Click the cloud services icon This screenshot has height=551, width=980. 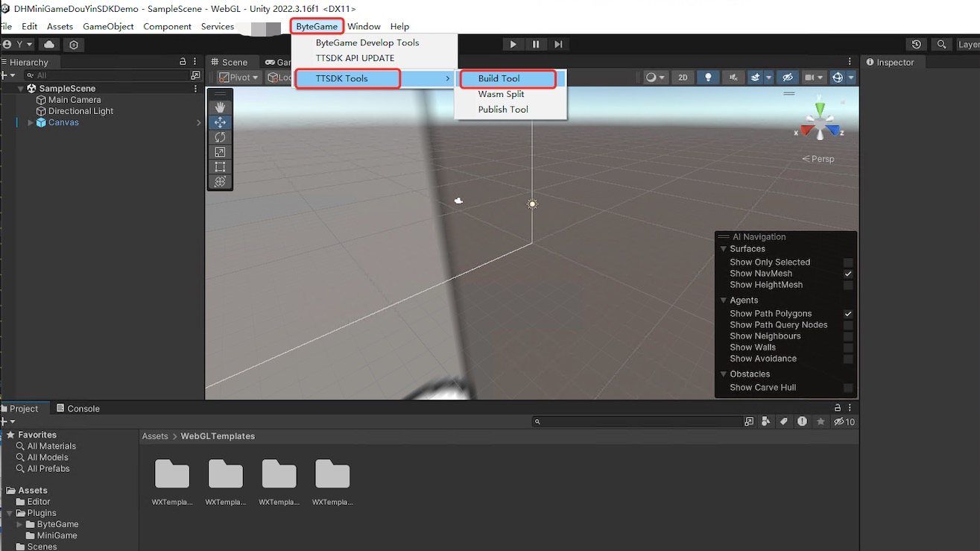pos(49,45)
